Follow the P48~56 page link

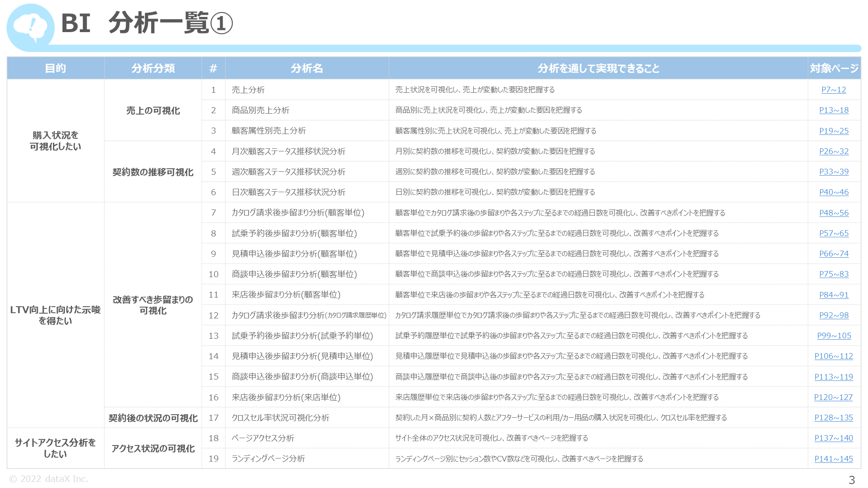834,213
